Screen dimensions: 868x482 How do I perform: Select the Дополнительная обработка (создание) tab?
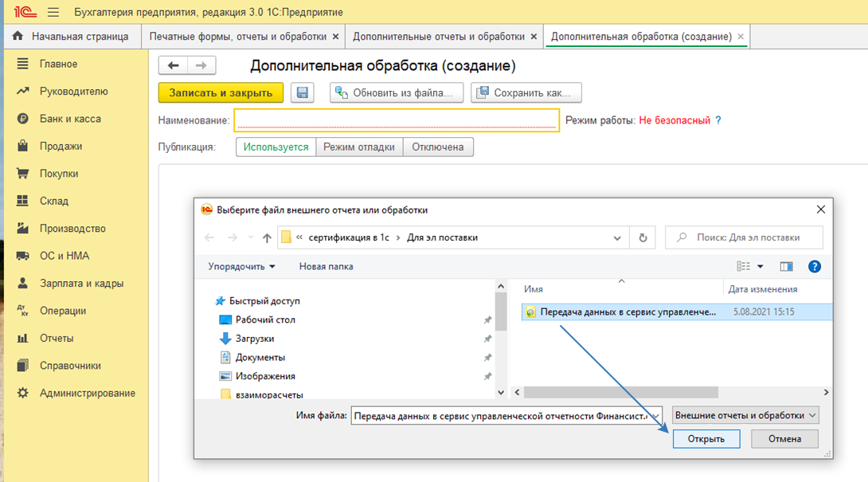point(641,37)
